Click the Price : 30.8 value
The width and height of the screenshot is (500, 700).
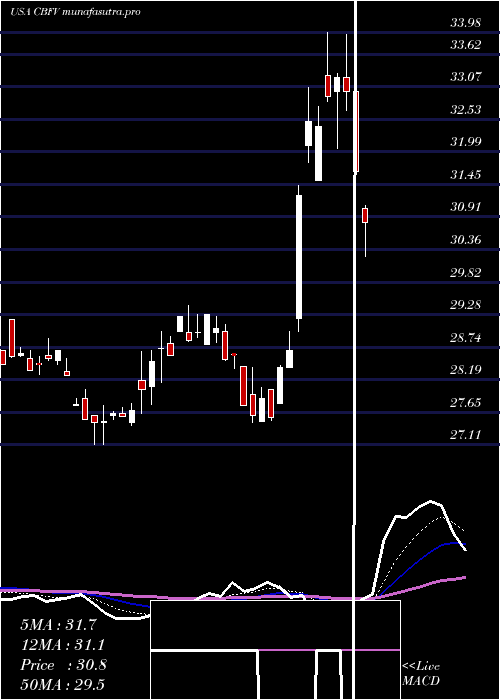63,665
